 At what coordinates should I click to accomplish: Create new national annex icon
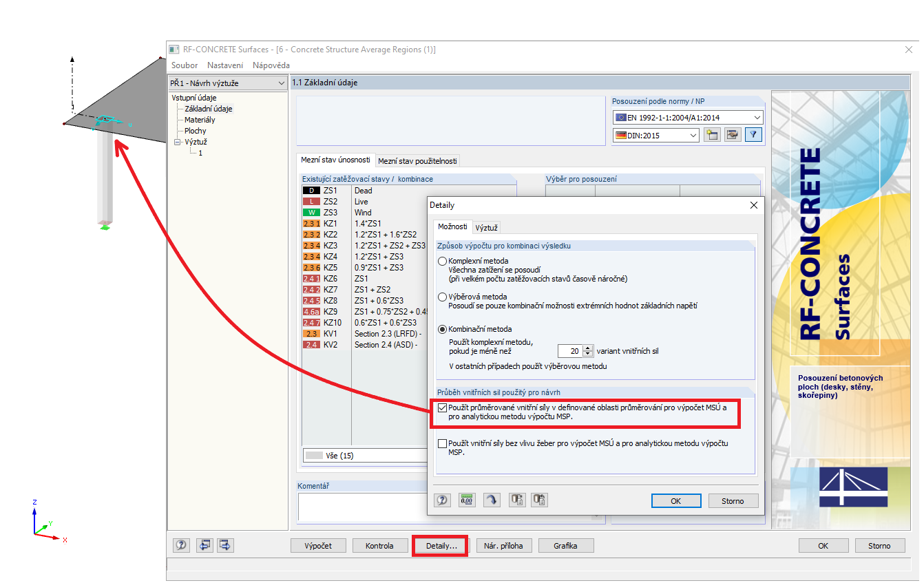pos(712,135)
